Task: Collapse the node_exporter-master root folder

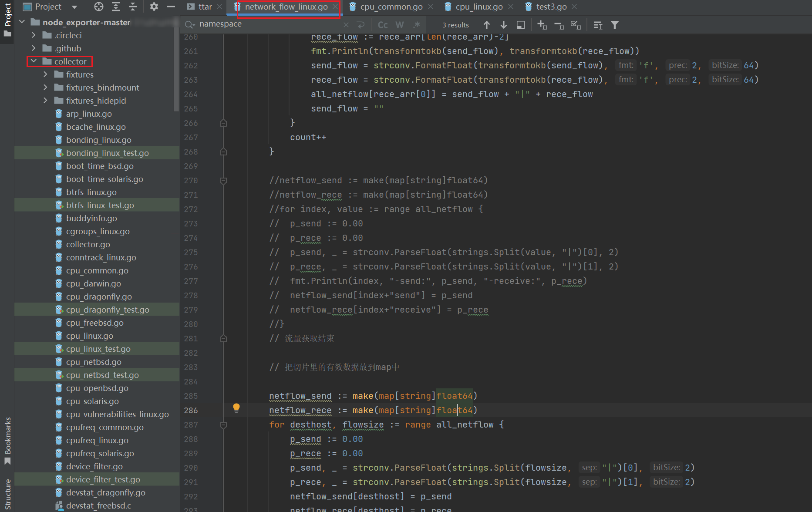Action: pos(22,22)
